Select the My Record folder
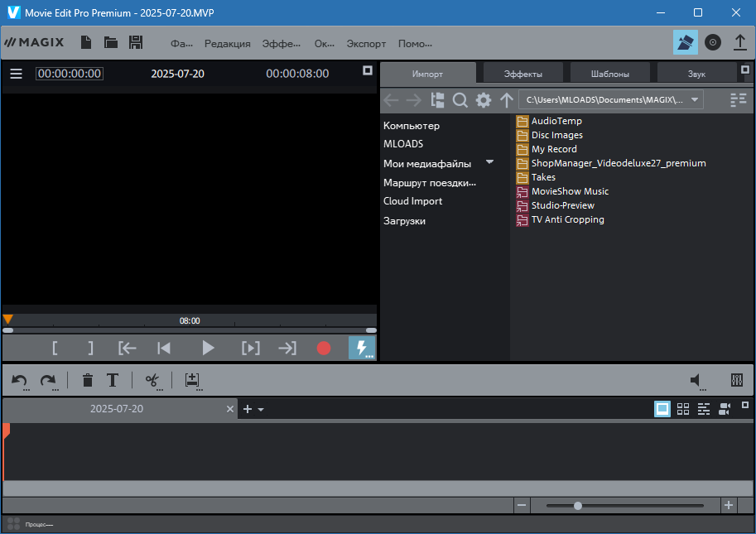This screenshot has width=756, height=534. click(547, 149)
